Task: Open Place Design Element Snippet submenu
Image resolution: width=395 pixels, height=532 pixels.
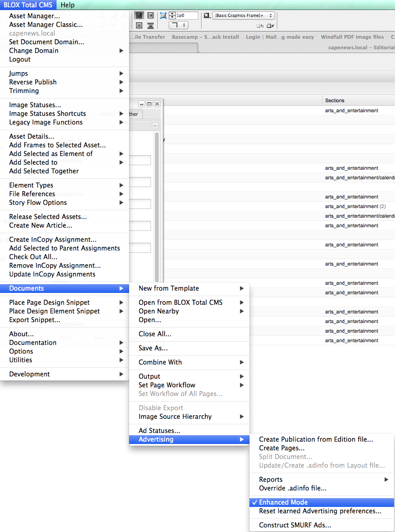Action: pos(64,311)
